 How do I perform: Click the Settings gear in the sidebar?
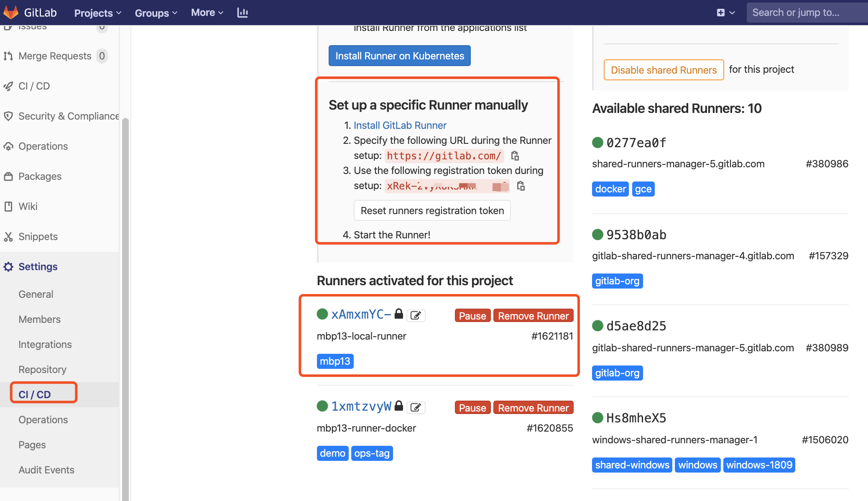[8, 267]
